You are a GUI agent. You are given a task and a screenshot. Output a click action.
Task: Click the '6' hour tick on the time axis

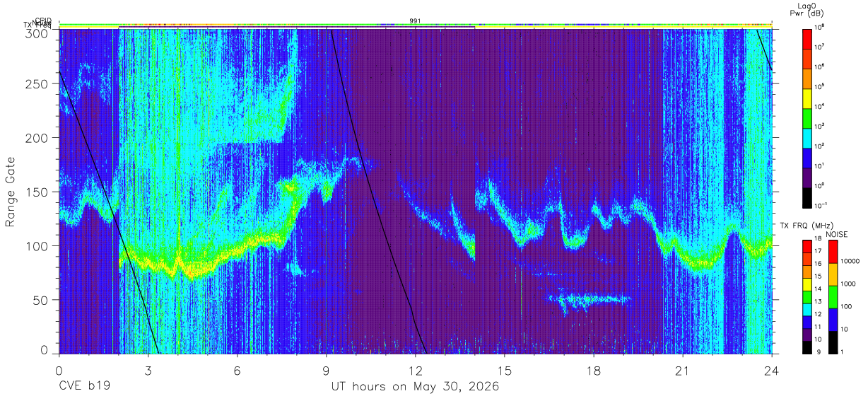click(237, 371)
